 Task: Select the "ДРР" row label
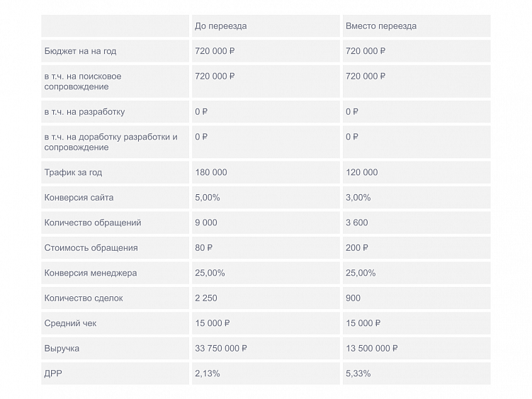click(54, 373)
